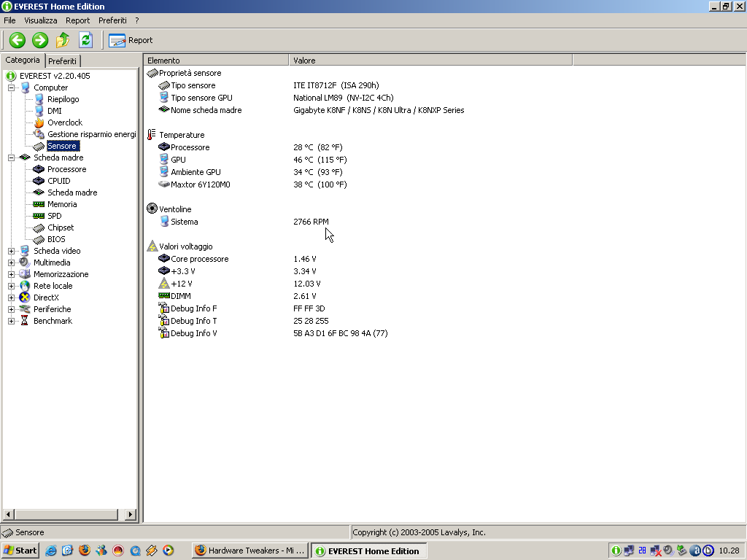Expand the Multimedia tree node
Viewport: 747px width, 560px height.
[x=11, y=262]
